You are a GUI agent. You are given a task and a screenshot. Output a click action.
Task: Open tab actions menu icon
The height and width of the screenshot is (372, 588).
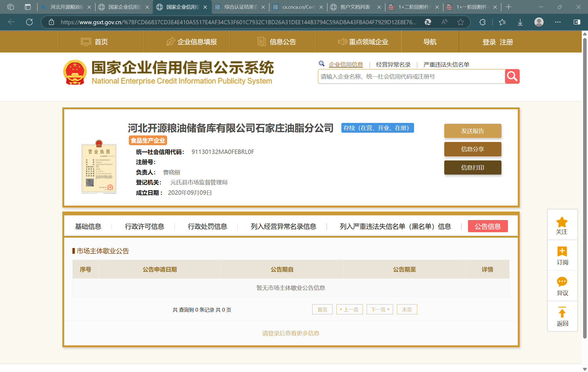(x=28, y=7)
